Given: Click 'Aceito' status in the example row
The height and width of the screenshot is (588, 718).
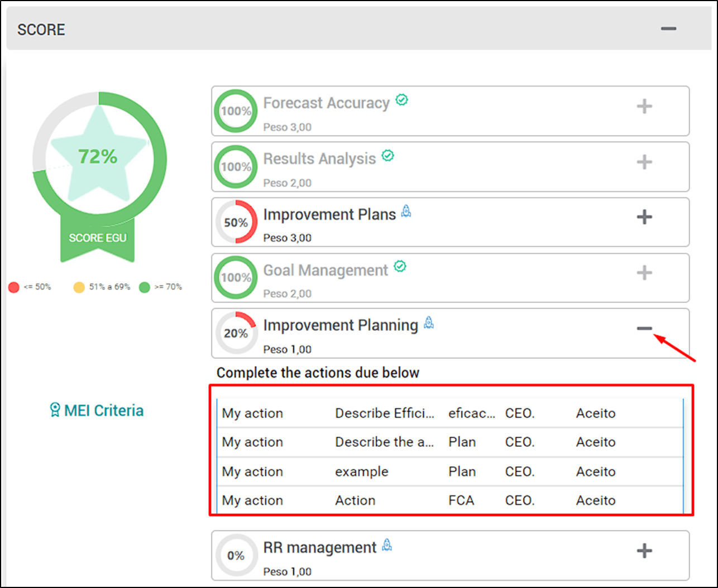Looking at the screenshot, I should click(596, 471).
